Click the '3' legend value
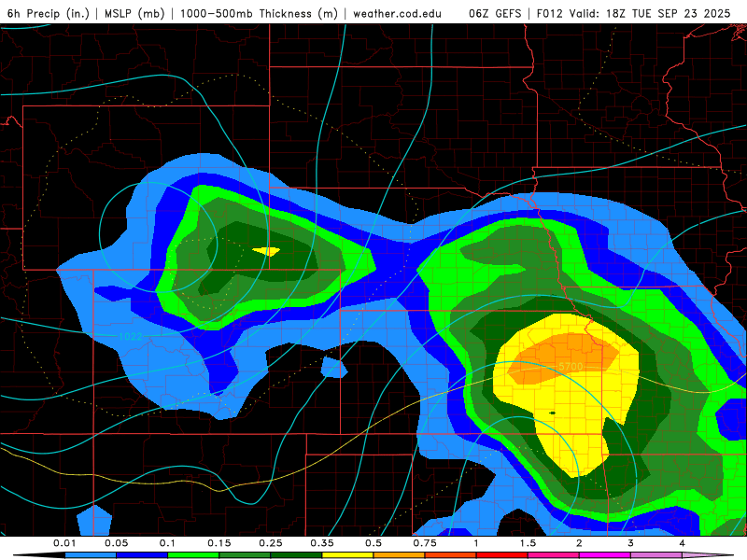The image size is (747, 560). point(631,543)
